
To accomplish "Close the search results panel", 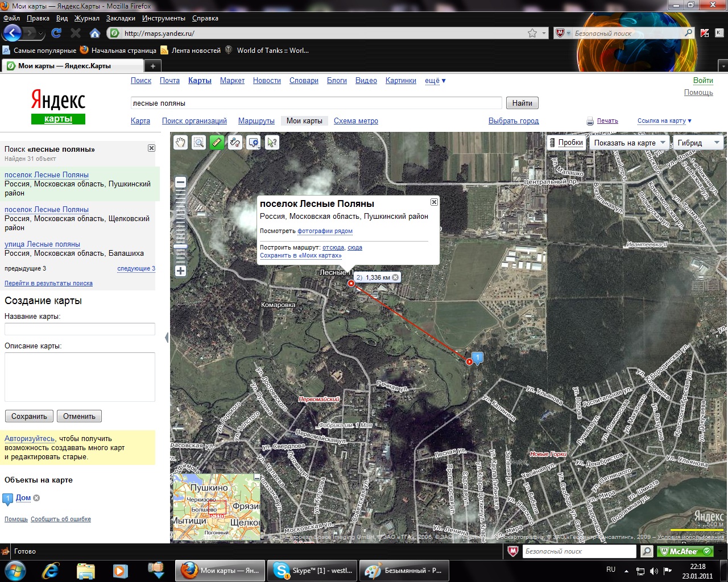I will click(151, 148).
